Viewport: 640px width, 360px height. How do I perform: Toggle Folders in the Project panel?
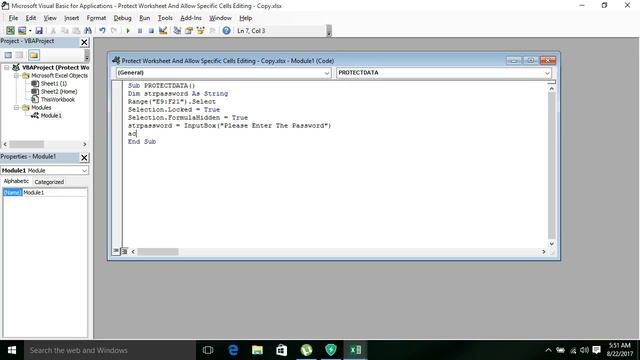(34, 55)
